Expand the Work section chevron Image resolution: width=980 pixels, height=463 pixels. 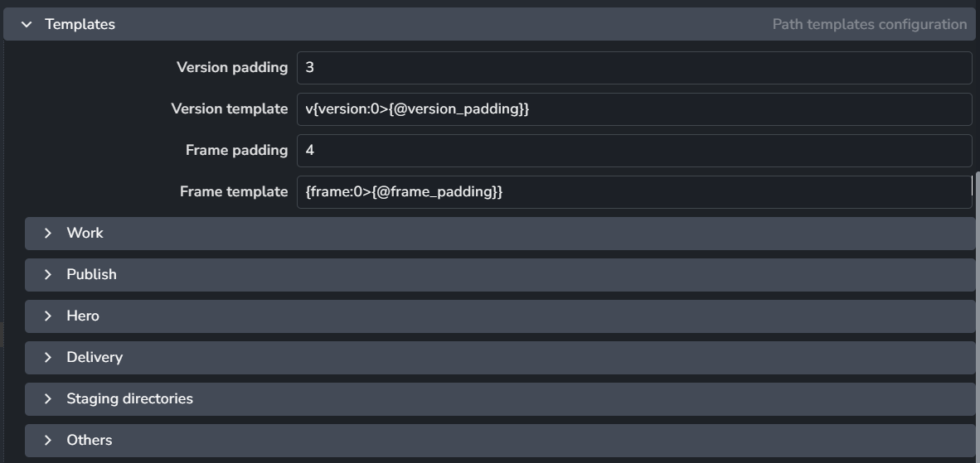coord(48,234)
